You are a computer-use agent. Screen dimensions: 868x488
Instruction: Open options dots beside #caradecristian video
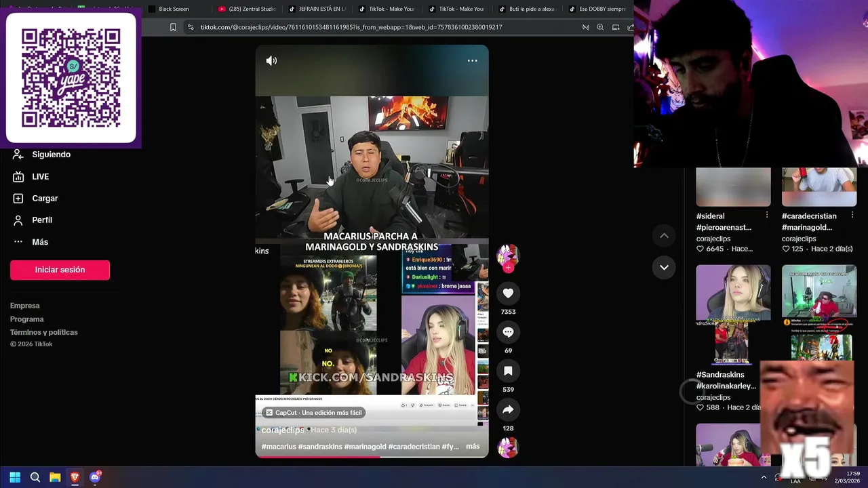click(x=852, y=215)
